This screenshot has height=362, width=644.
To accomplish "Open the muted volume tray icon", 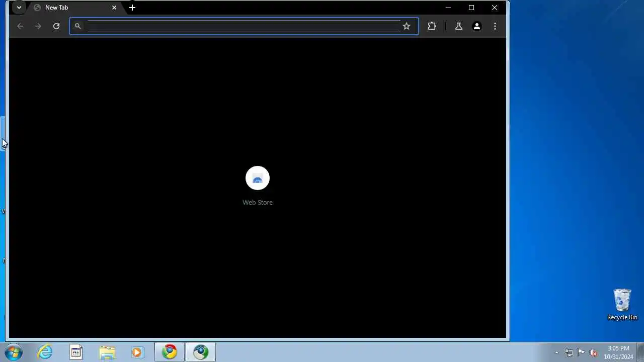I will [x=593, y=352].
